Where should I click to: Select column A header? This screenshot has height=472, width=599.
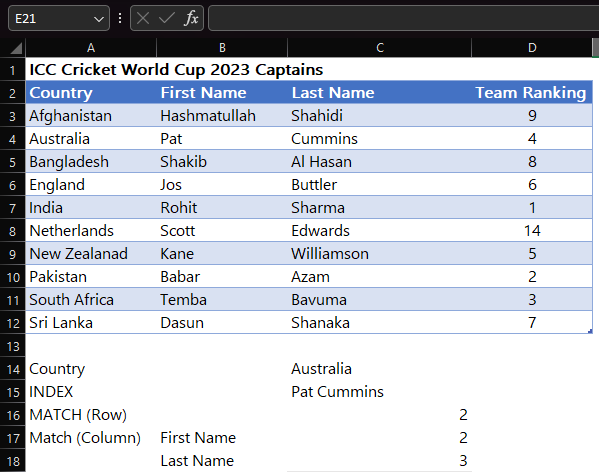(x=91, y=48)
